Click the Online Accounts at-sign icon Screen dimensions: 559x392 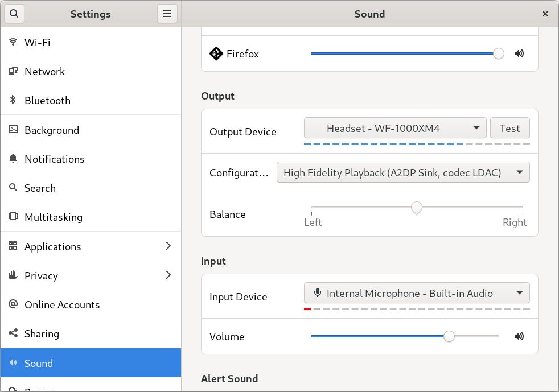tap(13, 304)
